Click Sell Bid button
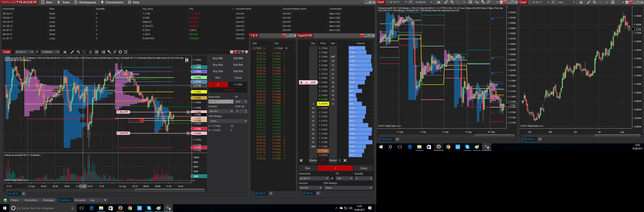Viewport: 644px width, 212px height. click(238, 71)
